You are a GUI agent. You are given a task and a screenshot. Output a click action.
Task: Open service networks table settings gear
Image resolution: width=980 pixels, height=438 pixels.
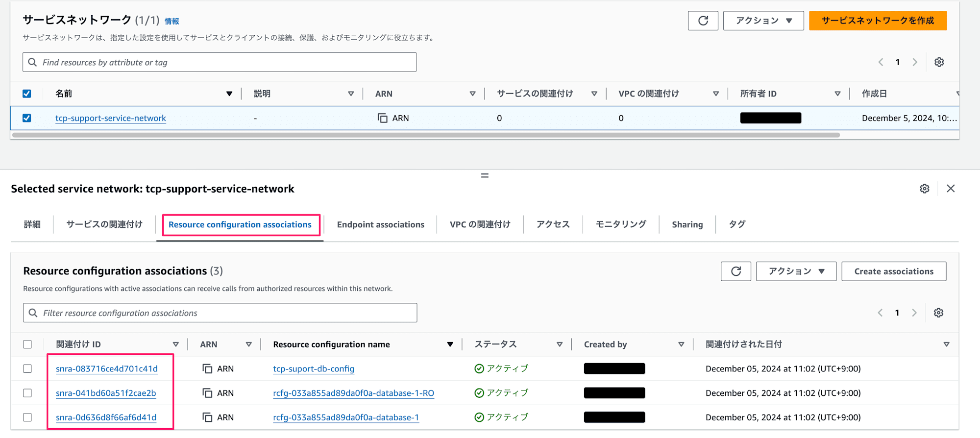click(939, 62)
